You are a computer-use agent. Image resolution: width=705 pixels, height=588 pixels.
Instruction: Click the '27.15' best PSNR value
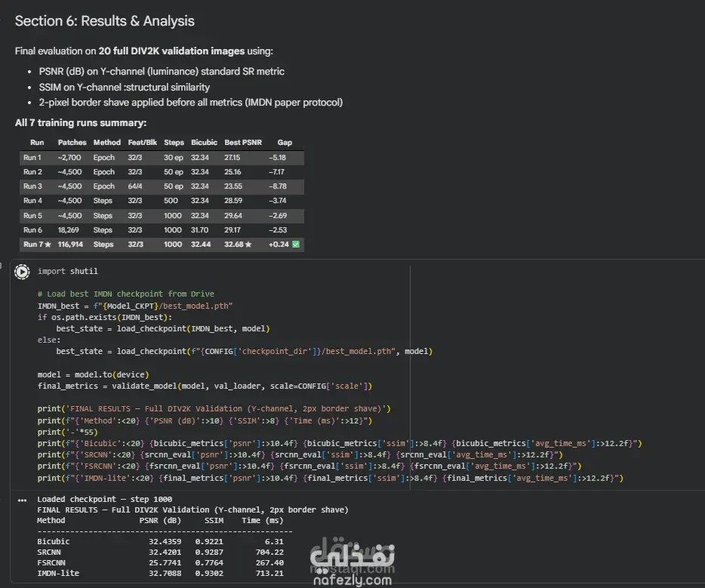point(232,157)
